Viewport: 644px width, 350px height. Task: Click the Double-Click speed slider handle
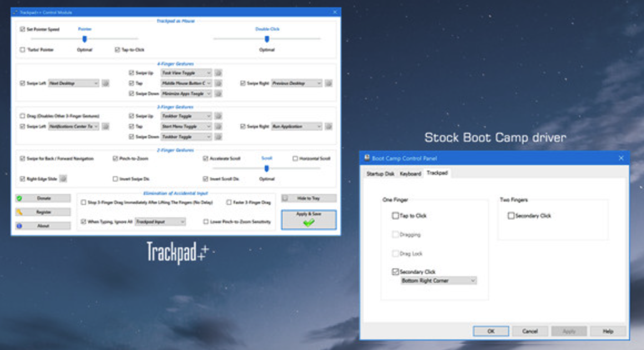[267, 39]
